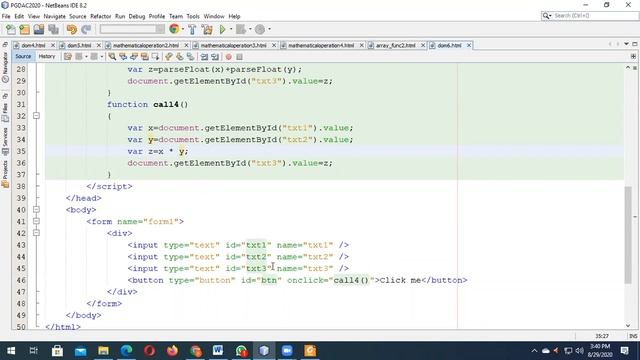Open the Tools menu
The width and height of the screenshot is (640, 360).
(x=193, y=16)
